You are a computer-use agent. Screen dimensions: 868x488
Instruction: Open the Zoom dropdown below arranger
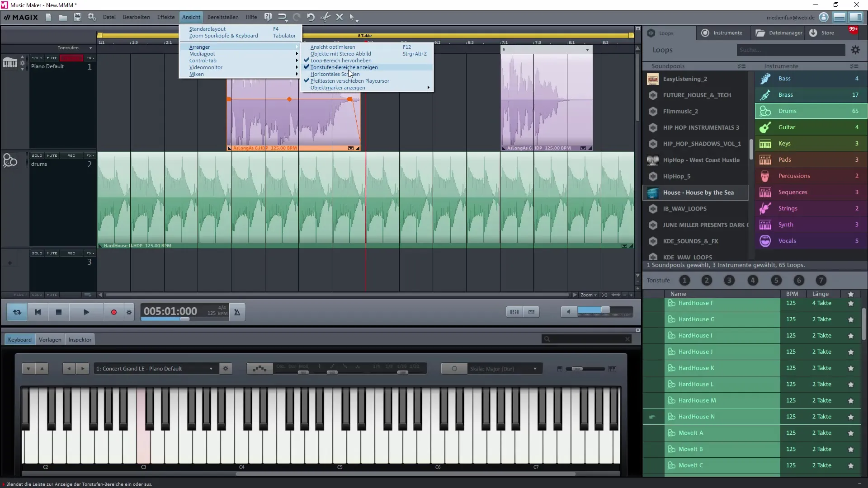tap(589, 295)
